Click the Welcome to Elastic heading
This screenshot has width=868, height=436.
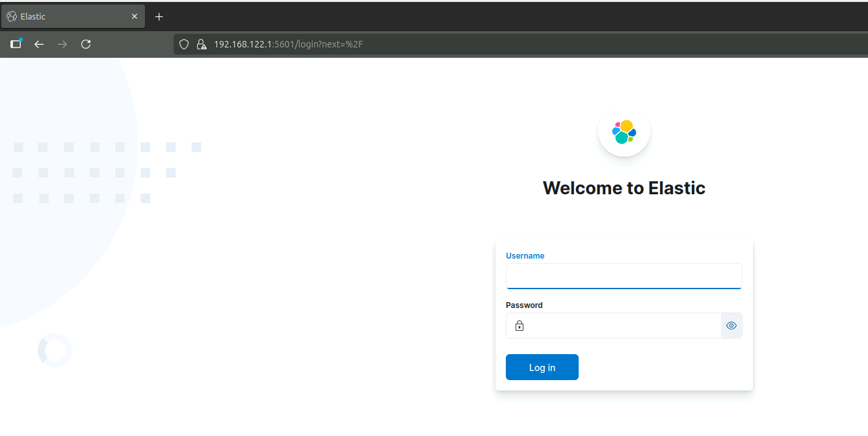pos(624,188)
